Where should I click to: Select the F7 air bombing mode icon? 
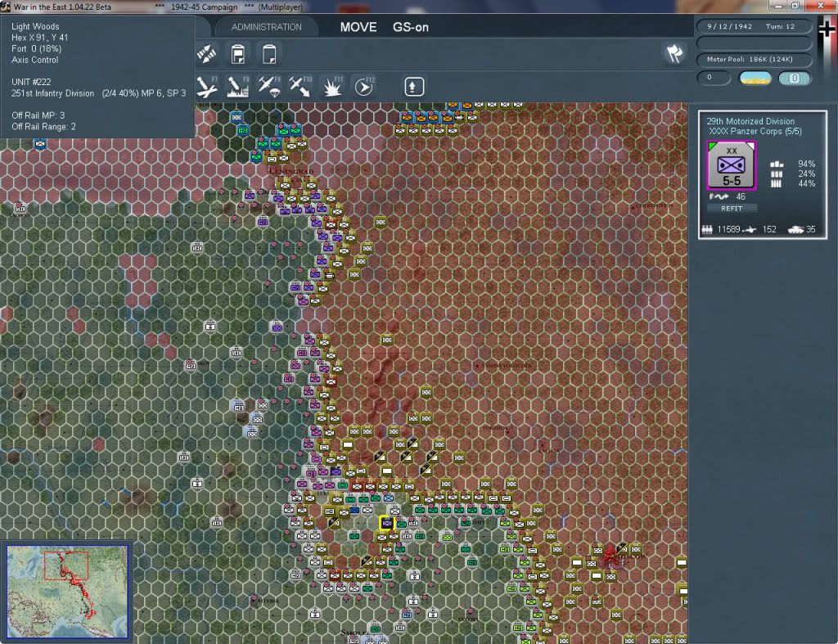point(207,87)
